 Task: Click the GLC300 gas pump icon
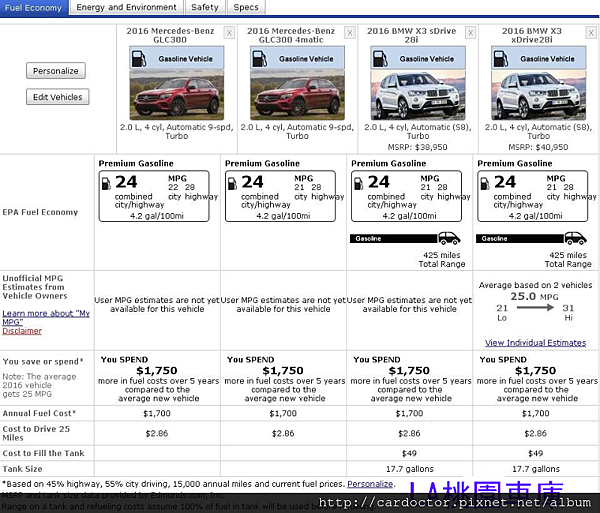tap(139, 59)
